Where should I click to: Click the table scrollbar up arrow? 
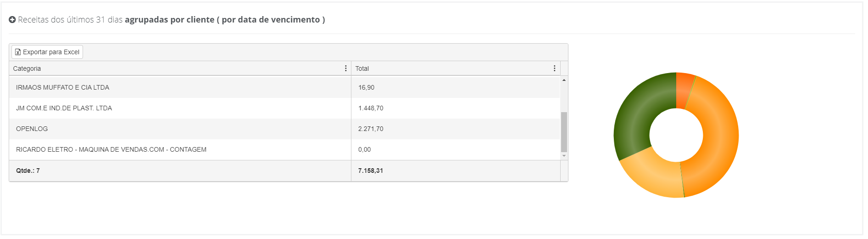point(564,80)
